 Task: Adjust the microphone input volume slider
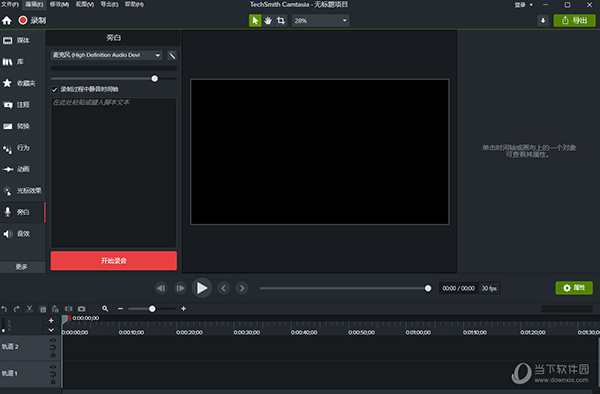[x=155, y=78]
